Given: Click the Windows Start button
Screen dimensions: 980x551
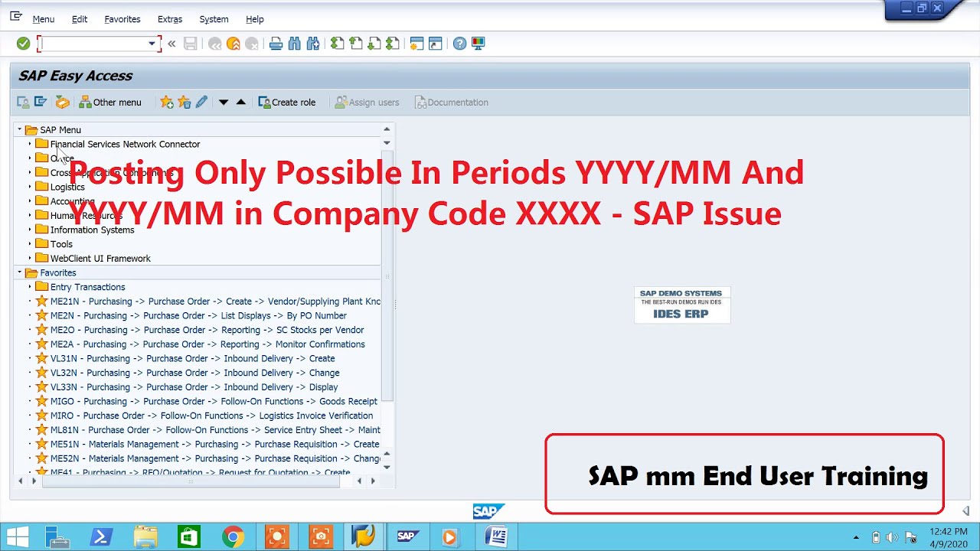Looking at the screenshot, I should coord(18,537).
